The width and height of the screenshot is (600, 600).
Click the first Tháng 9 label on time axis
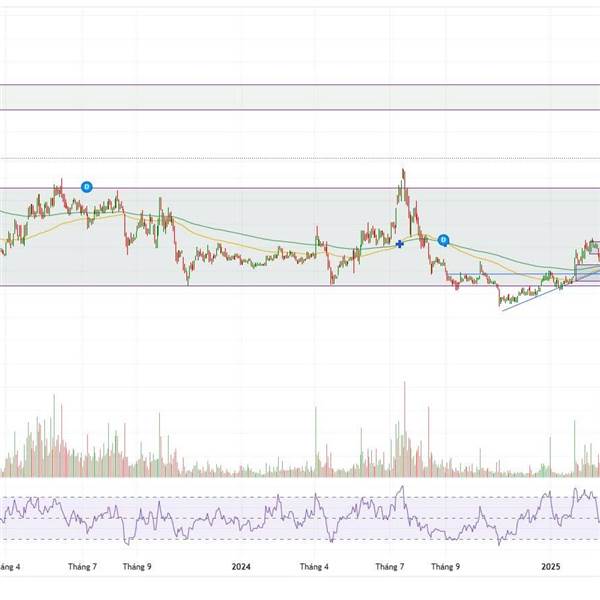click(x=137, y=566)
